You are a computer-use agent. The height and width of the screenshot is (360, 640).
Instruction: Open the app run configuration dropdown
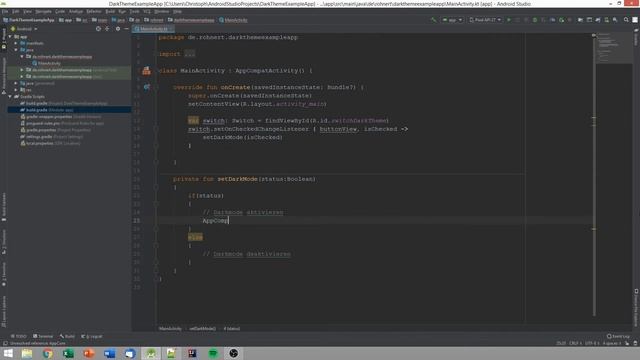[452, 20]
